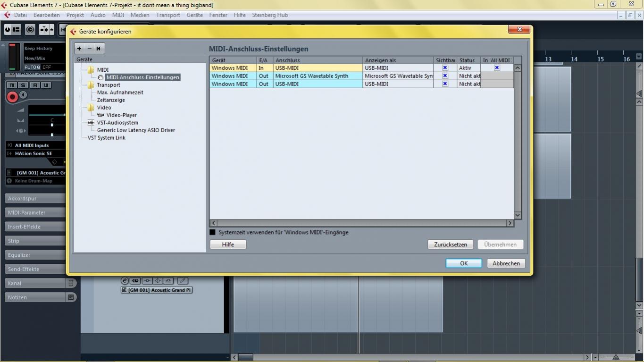Expand the Equalizer inspector section

tap(35, 255)
